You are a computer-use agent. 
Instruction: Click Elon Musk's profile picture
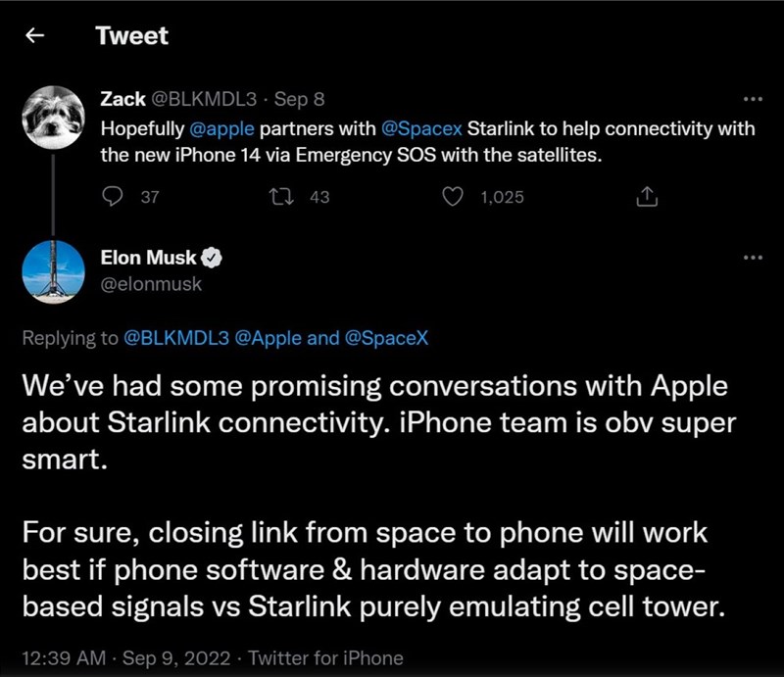[56, 271]
